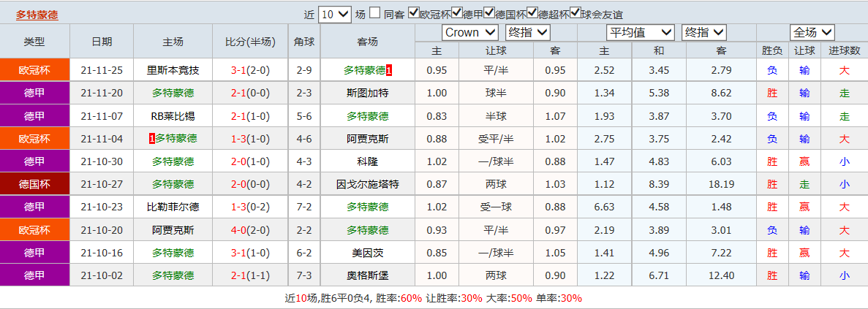Open the 终指 dropdown beside Crown

point(527,33)
